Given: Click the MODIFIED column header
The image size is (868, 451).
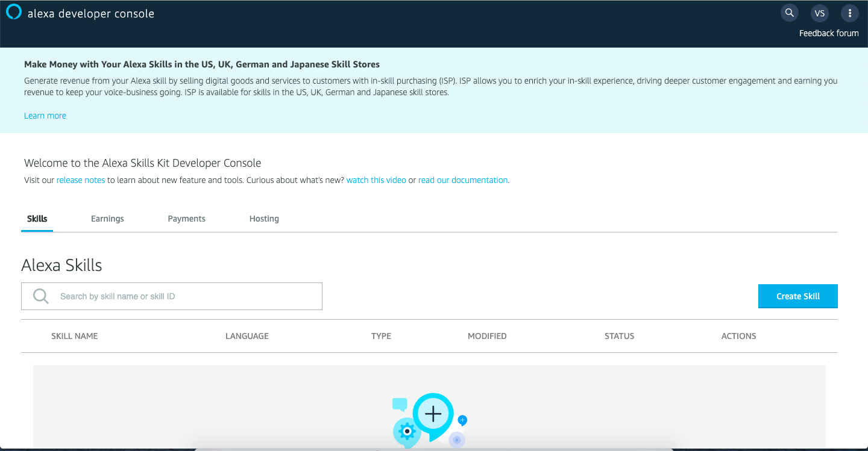Looking at the screenshot, I should click(x=487, y=336).
